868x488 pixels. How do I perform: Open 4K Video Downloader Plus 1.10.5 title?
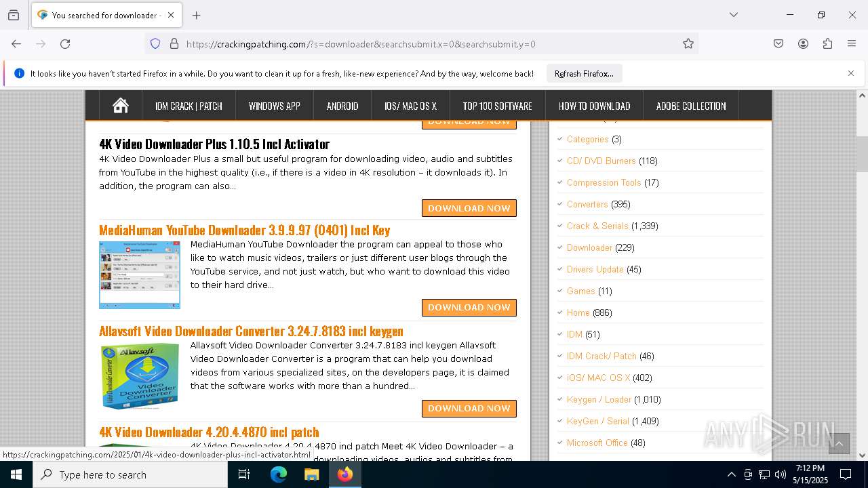214,144
